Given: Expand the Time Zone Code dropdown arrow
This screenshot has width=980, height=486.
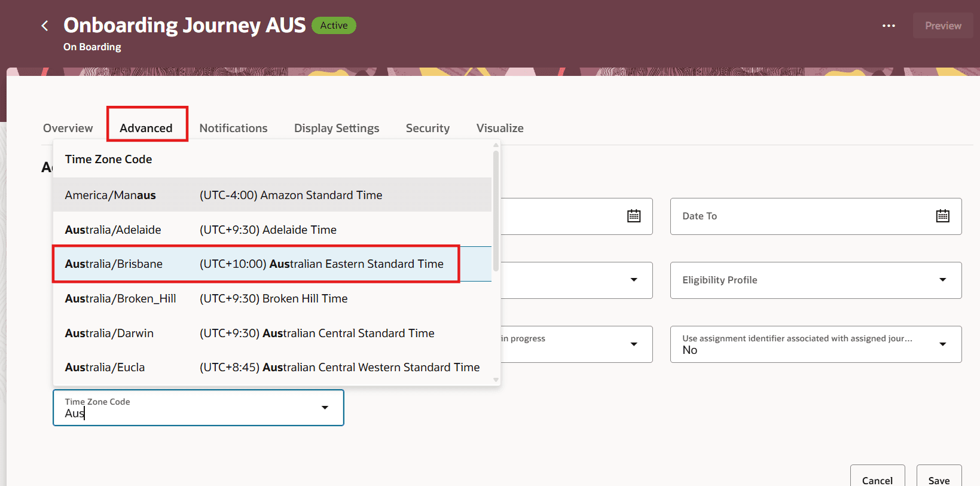Looking at the screenshot, I should click(x=325, y=408).
